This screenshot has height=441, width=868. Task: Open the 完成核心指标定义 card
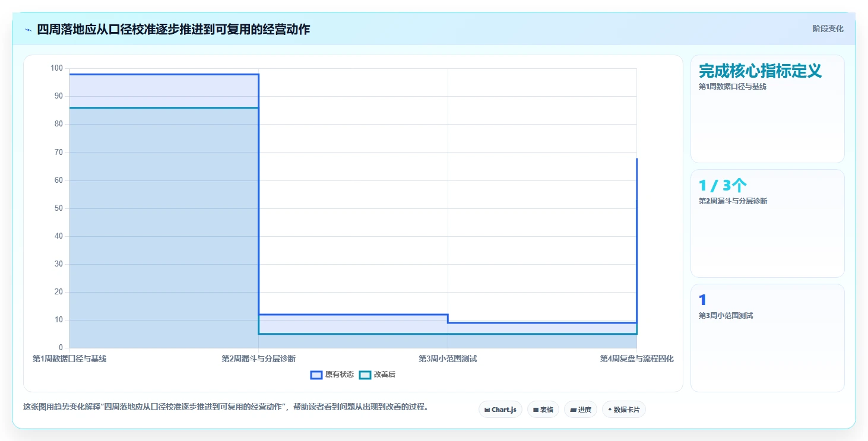pos(767,109)
